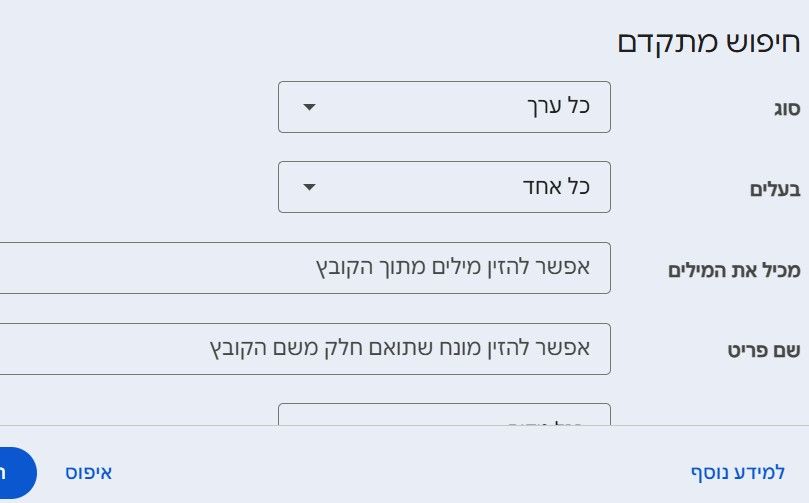Open the בעלים dropdown showing כל אחד
The image size is (809, 503).
(444, 187)
